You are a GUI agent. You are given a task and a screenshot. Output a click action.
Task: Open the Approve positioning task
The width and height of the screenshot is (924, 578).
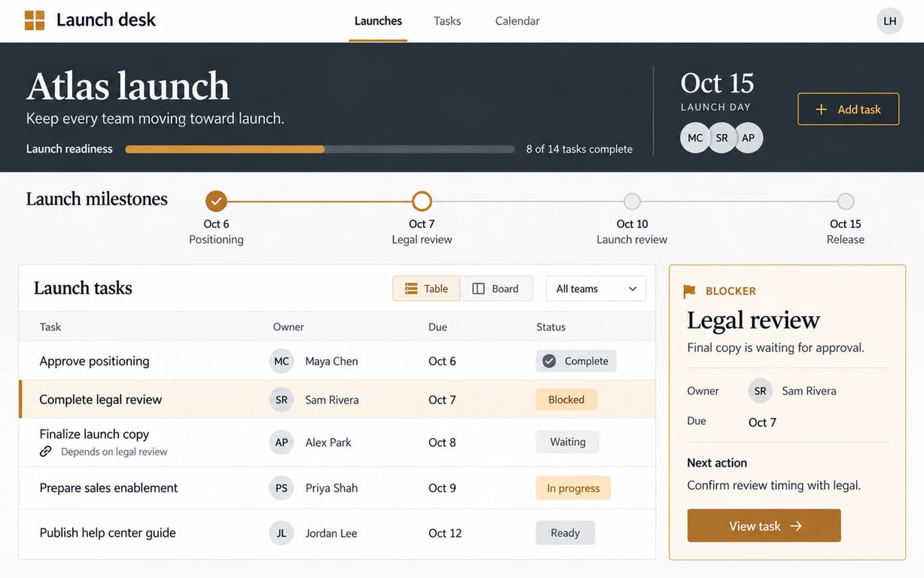pos(94,361)
